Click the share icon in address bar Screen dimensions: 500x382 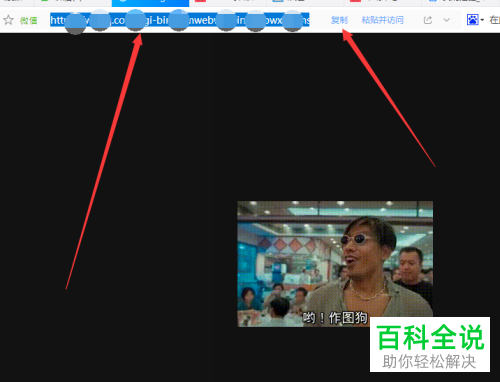coord(428,20)
